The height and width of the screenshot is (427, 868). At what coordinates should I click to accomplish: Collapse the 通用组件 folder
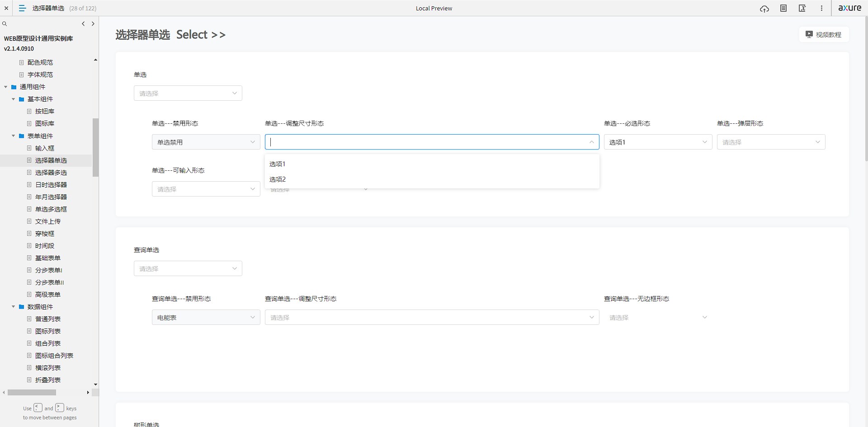coord(6,87)
